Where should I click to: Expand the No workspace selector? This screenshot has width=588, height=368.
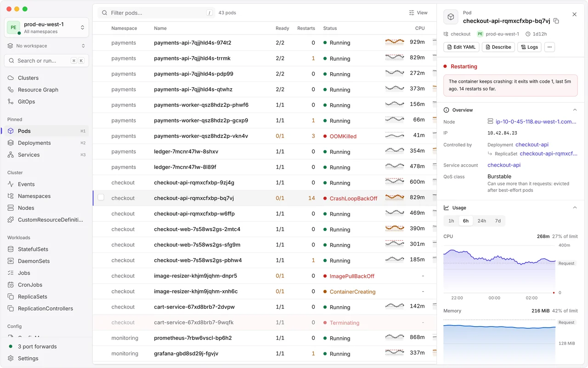click(x=46, y=46)
